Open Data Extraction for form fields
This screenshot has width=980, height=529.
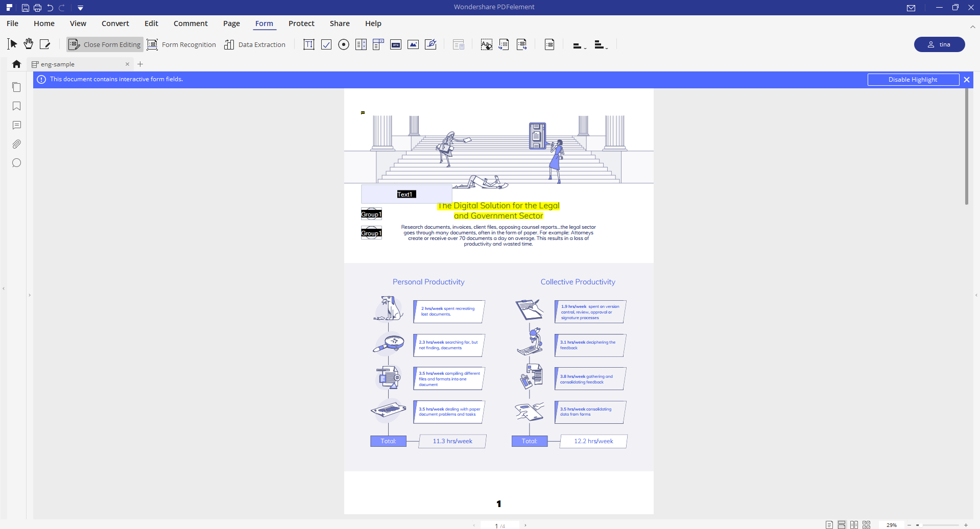(255, 44)
